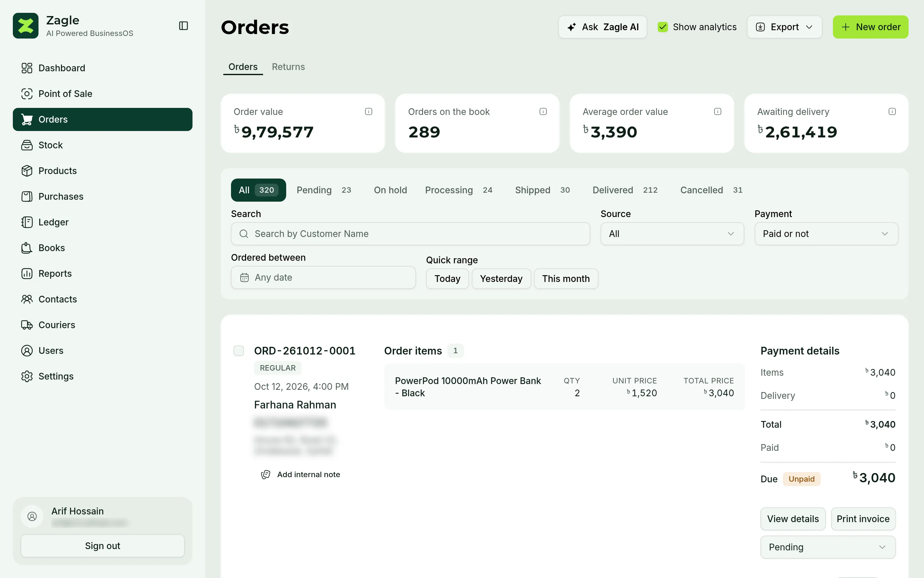Select order ORD-261012-0001 checkbox
Screen dimensions: 924x578
[x=239, y=351]
